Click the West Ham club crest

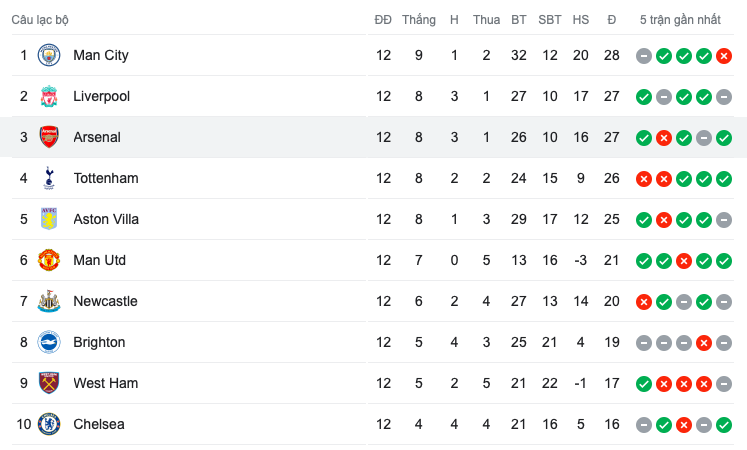pyautogui.click(x=49, y=383)
